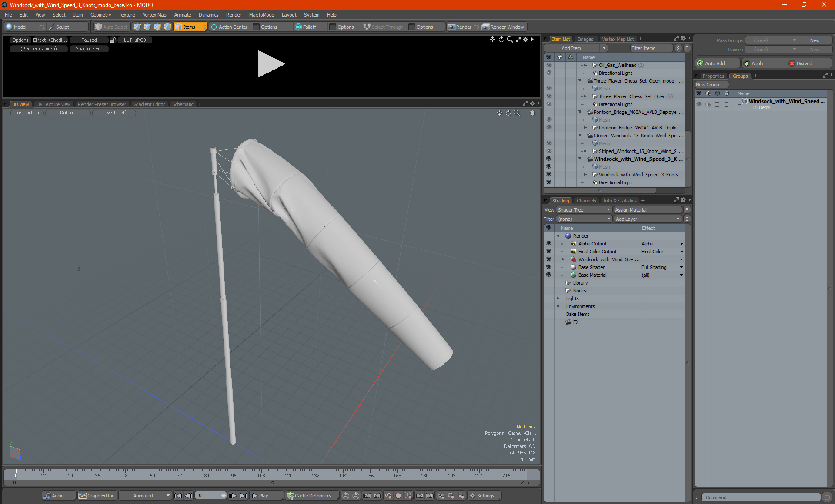Toggle visibility of Alpha Output layer

tap(549, 244)
